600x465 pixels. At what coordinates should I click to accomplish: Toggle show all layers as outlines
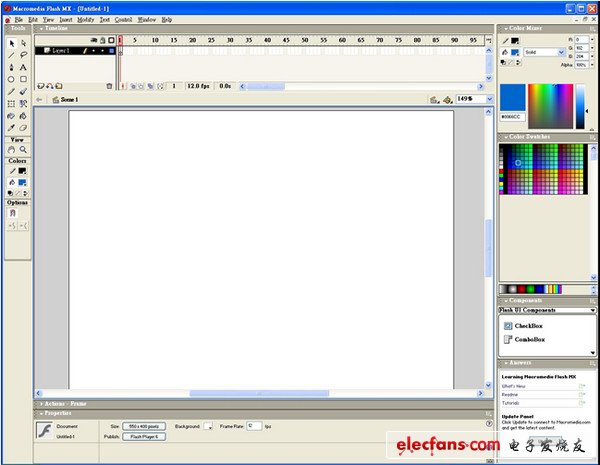(109, 40)
